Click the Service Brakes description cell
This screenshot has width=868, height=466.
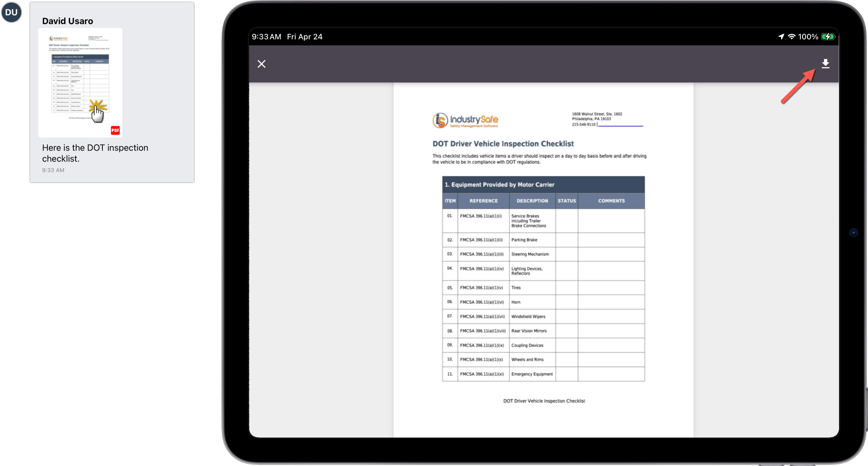(x=532, y=221)
